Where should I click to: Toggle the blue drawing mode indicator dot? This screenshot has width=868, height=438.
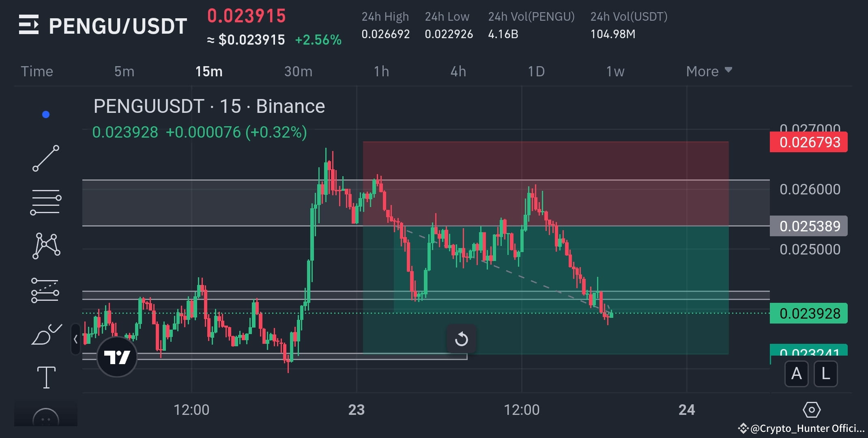pos(45,114)
